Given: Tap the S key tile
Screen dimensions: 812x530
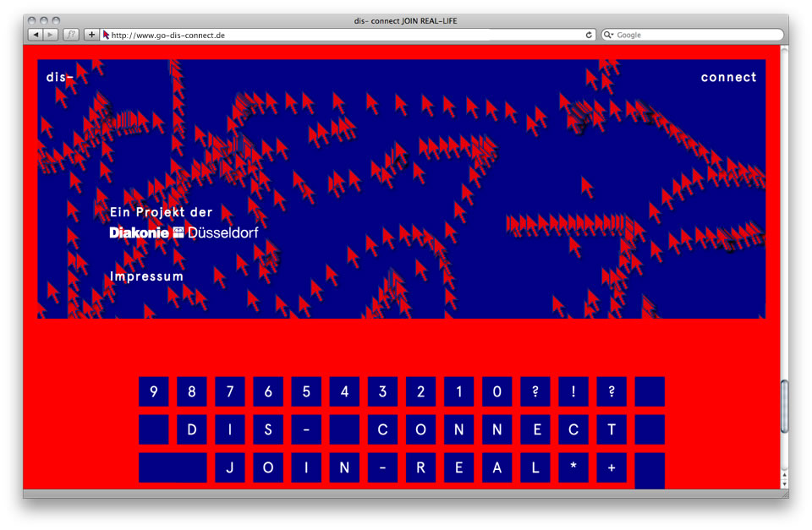Looking at the screenshot, I should coord(268,429).
